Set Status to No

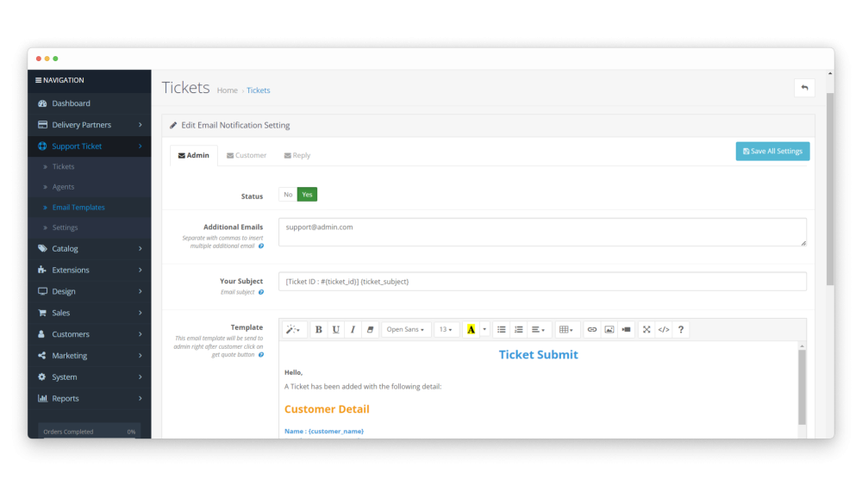tap(288, 195)
